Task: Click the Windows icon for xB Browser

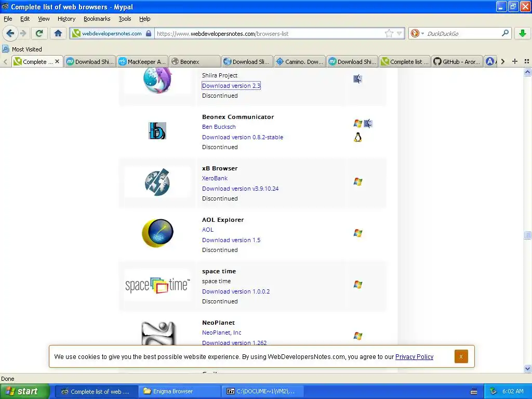Action: pyautogui.click(x=357, y=181)
